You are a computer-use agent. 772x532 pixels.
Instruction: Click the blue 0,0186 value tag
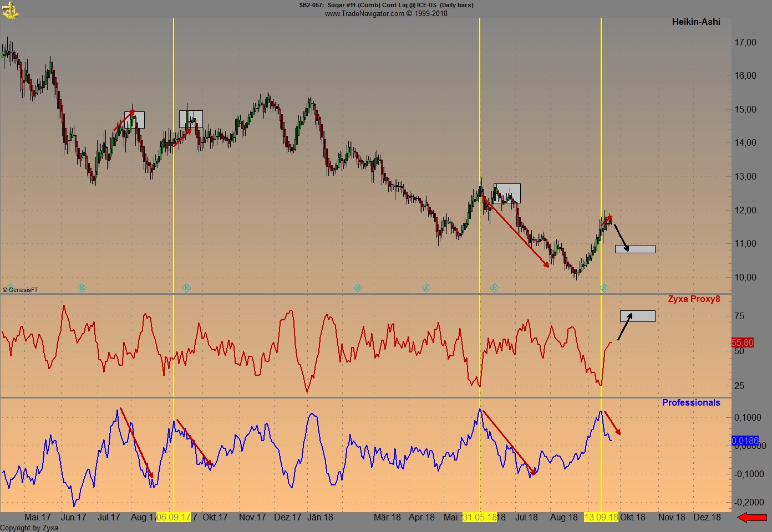pos(745,441)
